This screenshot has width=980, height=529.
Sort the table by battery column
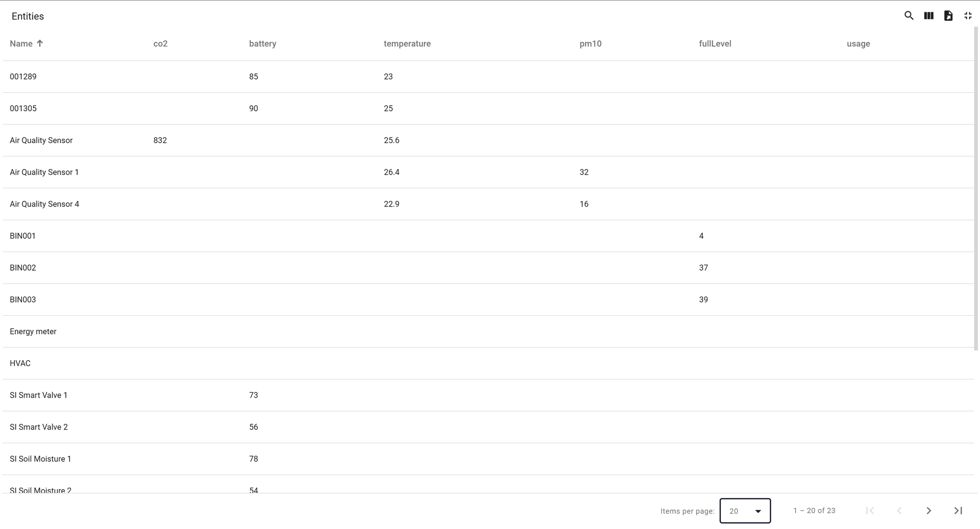click(262, 44)
